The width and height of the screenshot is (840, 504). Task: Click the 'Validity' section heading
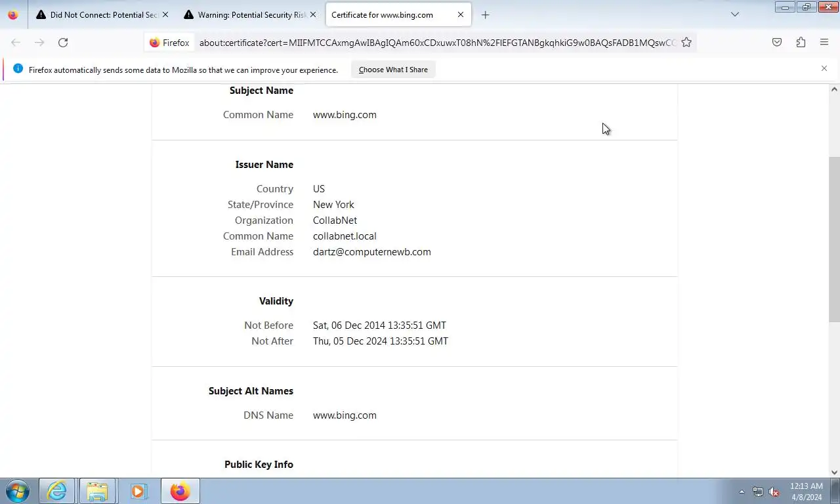coord(276,301)
